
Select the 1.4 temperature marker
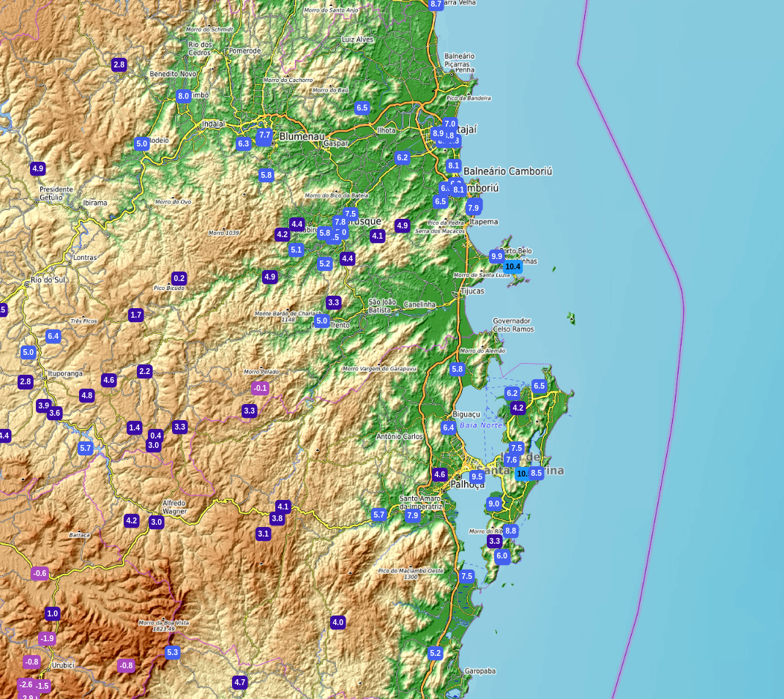(135, 427)
